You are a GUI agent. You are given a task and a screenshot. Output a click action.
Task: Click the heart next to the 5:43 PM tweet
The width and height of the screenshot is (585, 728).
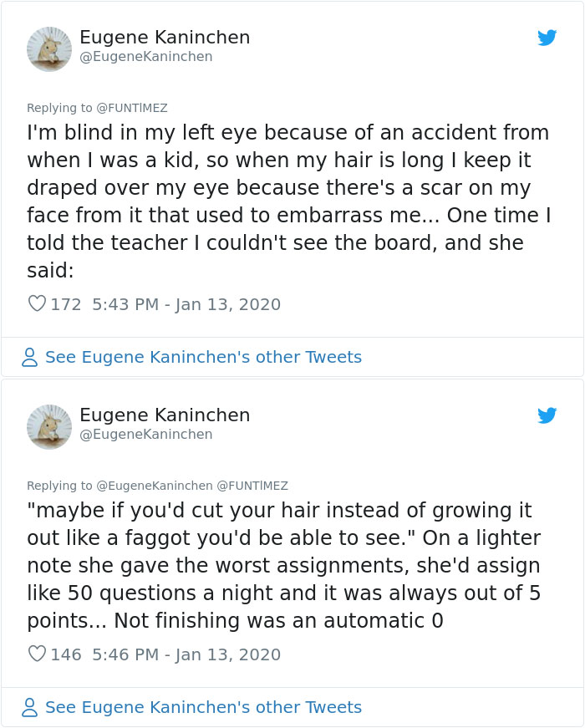coord(37,304)
